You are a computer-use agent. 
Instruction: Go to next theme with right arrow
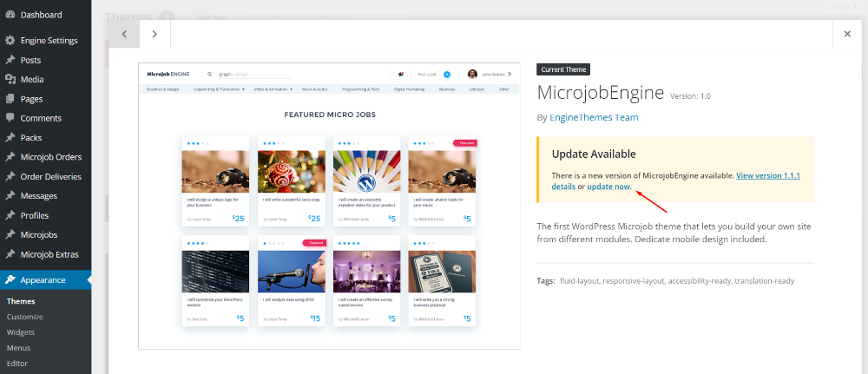coord(155,34)
